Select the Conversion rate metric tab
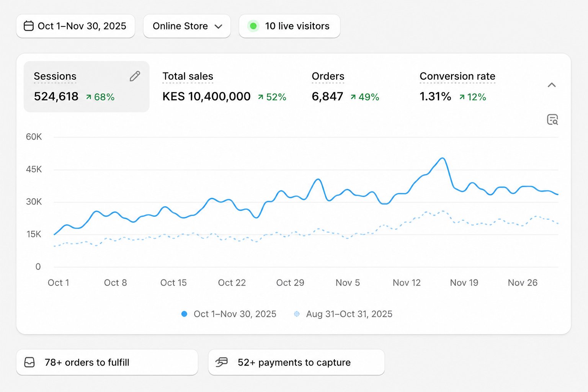The height and width of the screenshot is (392, 588). (x=457, y=87)
